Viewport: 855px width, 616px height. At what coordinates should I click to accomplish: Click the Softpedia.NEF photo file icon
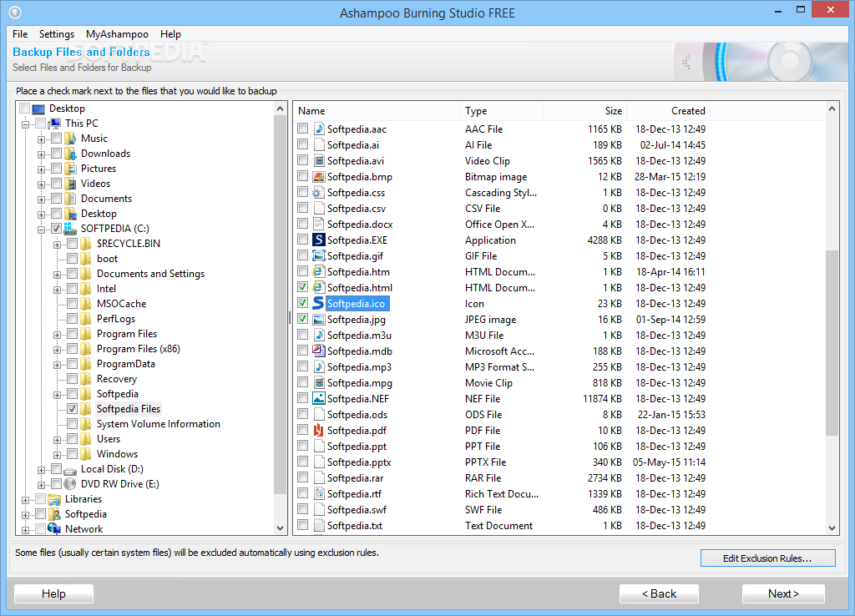pos(319,398)
